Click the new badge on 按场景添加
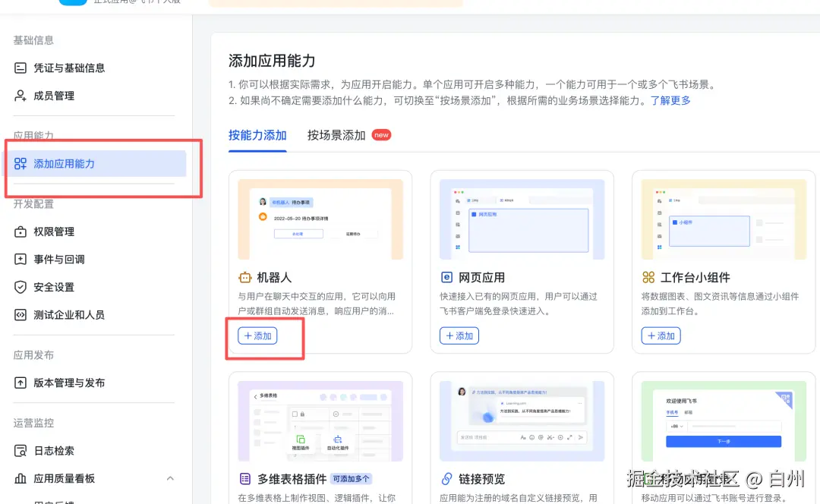 point(381,135)
